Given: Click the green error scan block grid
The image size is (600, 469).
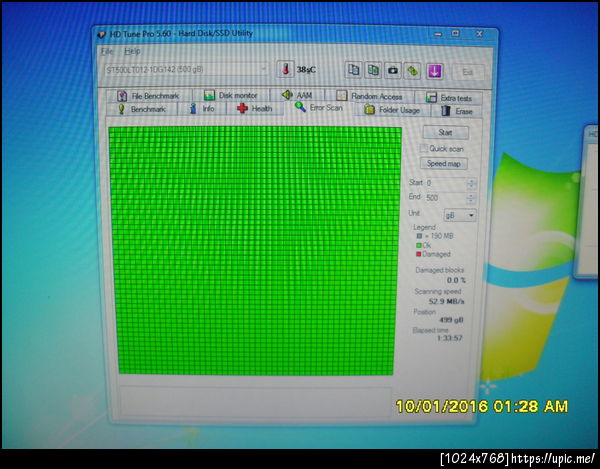Looking at the screenshot, I should click(255, 250).
